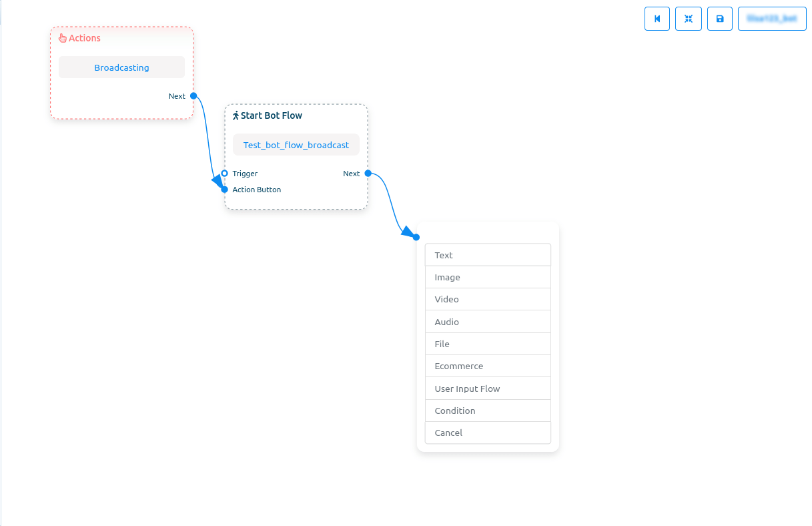Click the Next output dot on Actions node
Image resolution: width=812 pixels, height=526 pixels.
[x=193, y=96]
